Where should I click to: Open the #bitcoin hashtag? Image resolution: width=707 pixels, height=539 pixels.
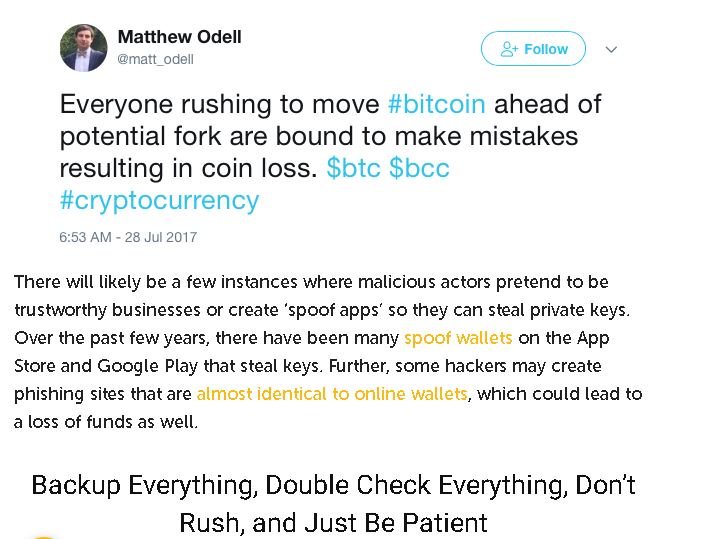pyautogui.click(x=437, y=104)
